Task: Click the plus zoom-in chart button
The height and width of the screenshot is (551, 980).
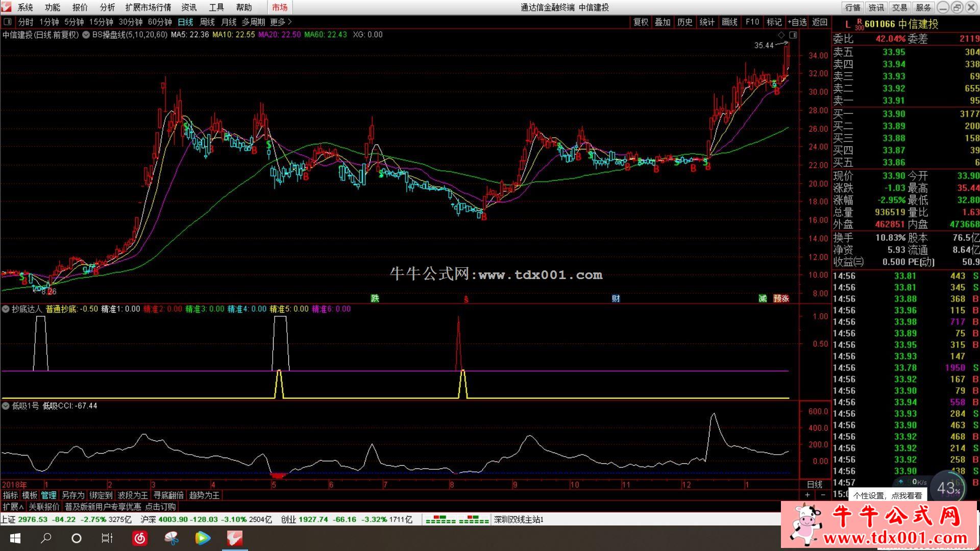Action: (x=807, y=495)
